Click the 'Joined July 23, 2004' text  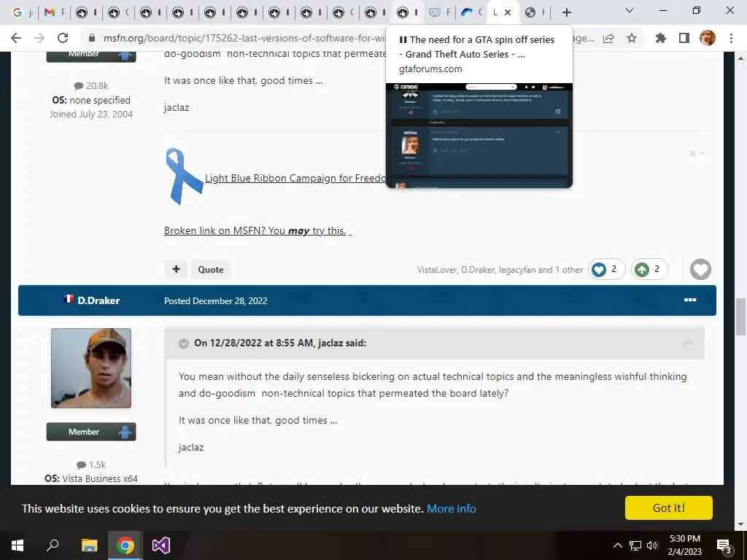coord(91,114)
